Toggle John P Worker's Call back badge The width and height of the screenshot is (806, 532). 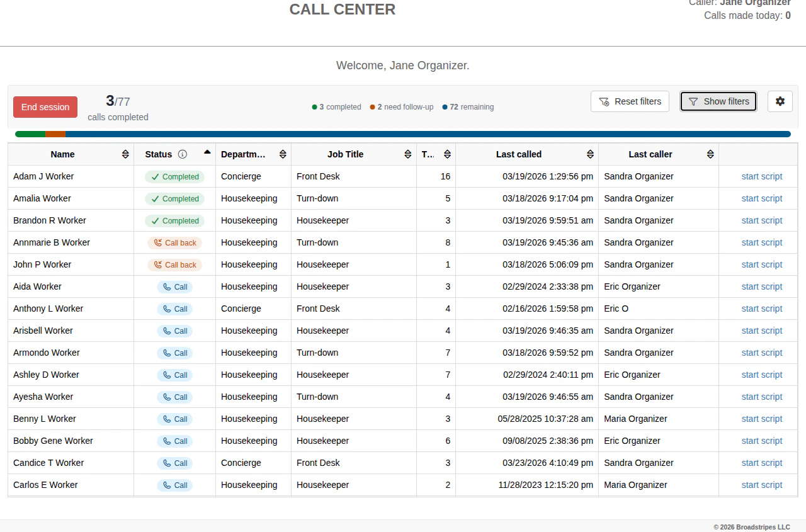click(x=174, y=264)
